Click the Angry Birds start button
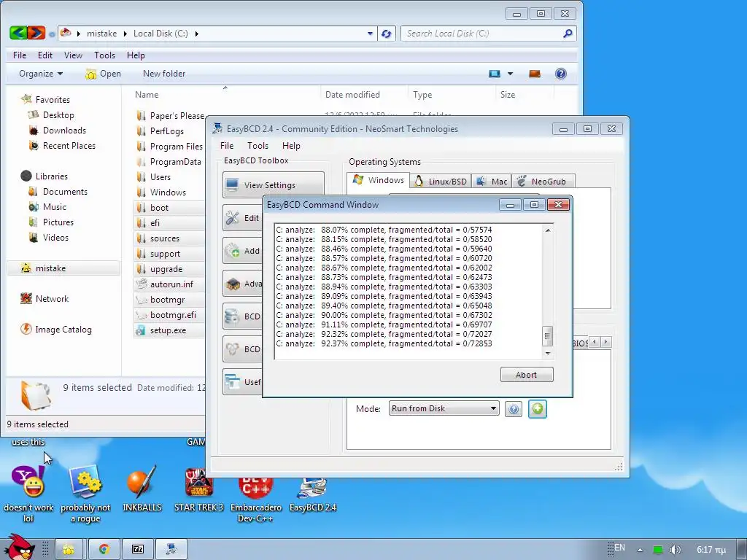 [18, 548]
